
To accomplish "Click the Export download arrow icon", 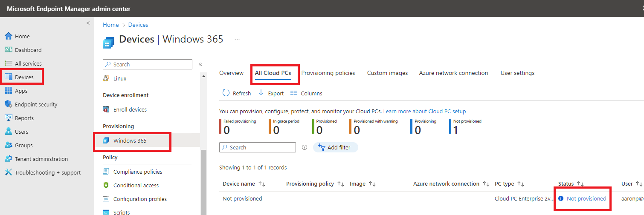I will [261, 93].
